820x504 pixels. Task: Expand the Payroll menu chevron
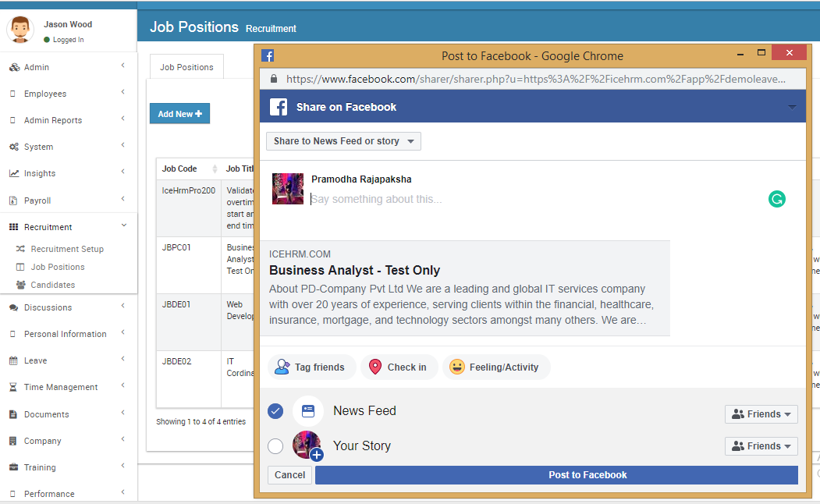pyautogui.click(x=123, y=199)
